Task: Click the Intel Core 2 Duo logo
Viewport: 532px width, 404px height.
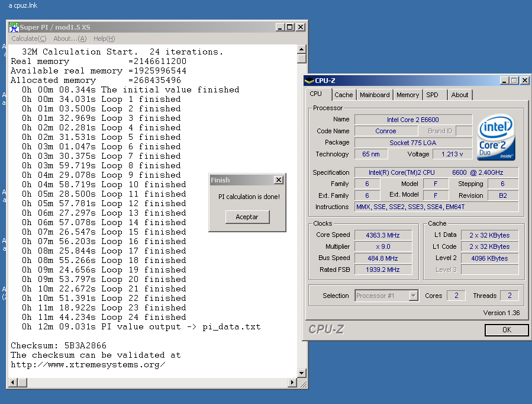Action: 496,137
